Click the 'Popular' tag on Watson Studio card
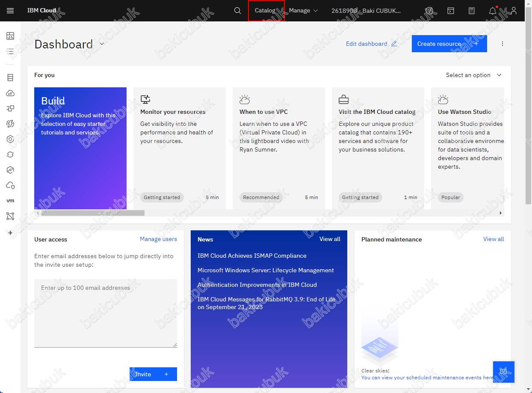 coord(451,197)
